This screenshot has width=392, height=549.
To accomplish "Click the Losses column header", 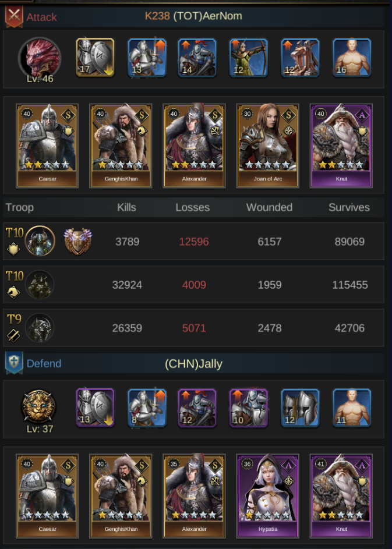I will click(x=193, y=207).
